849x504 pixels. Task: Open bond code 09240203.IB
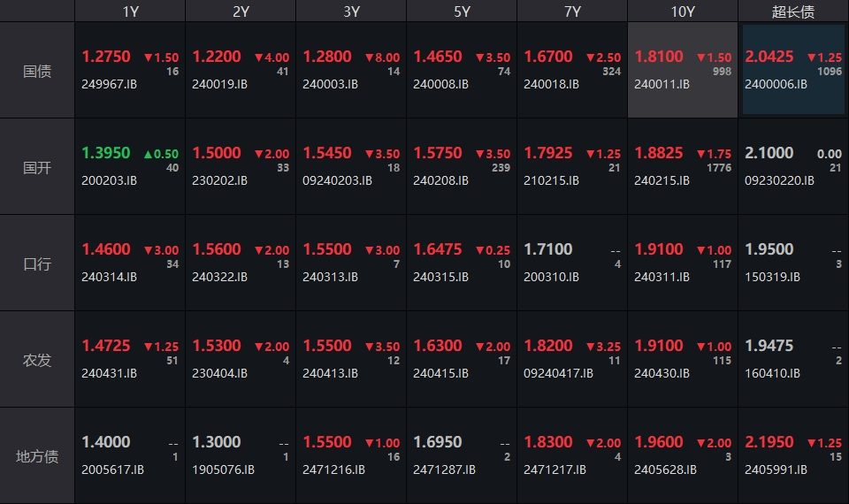(337, 180)
